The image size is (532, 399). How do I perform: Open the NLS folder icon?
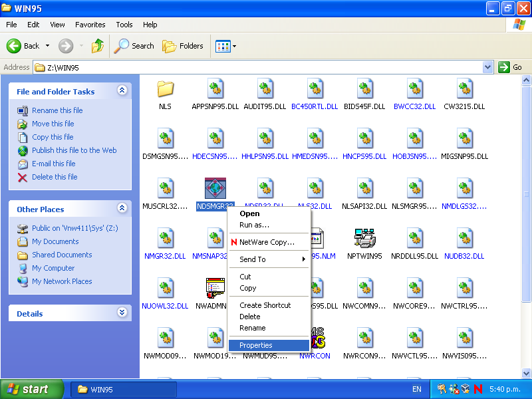(x=165, y=89)
